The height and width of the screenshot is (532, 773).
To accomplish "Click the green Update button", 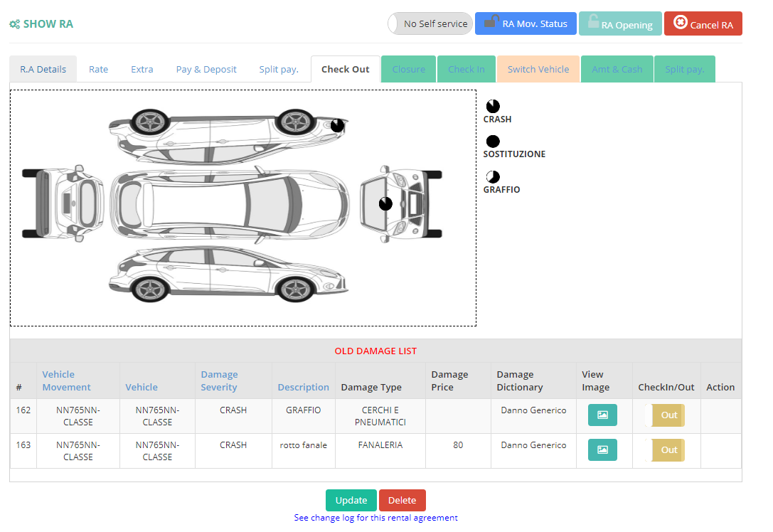I will coord(351,500).
